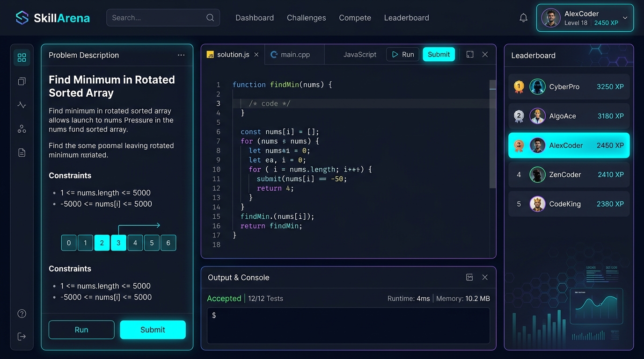
Task: Open the grid dashboard sidebar icon
Action: point(22,57)
